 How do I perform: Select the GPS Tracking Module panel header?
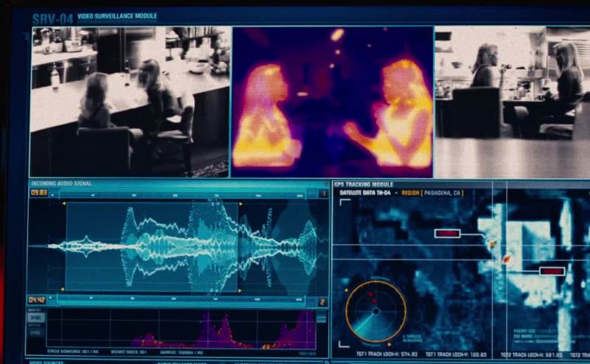364,183
